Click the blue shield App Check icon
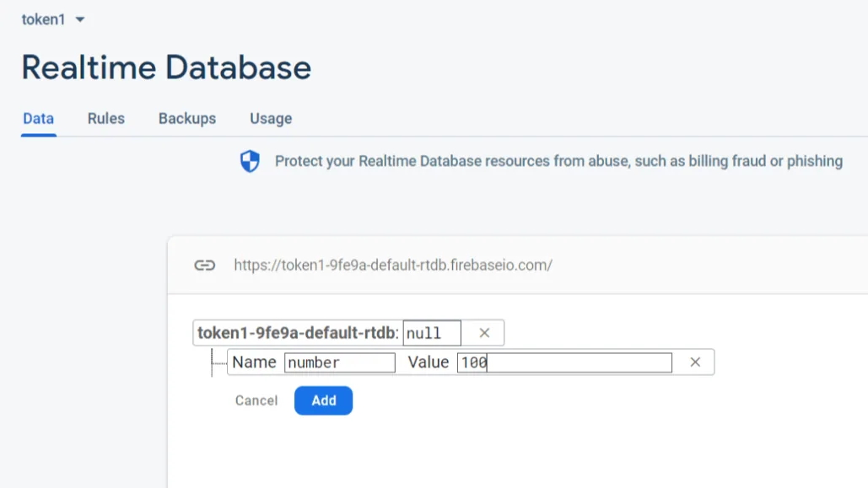 click(x=250, y=161)
